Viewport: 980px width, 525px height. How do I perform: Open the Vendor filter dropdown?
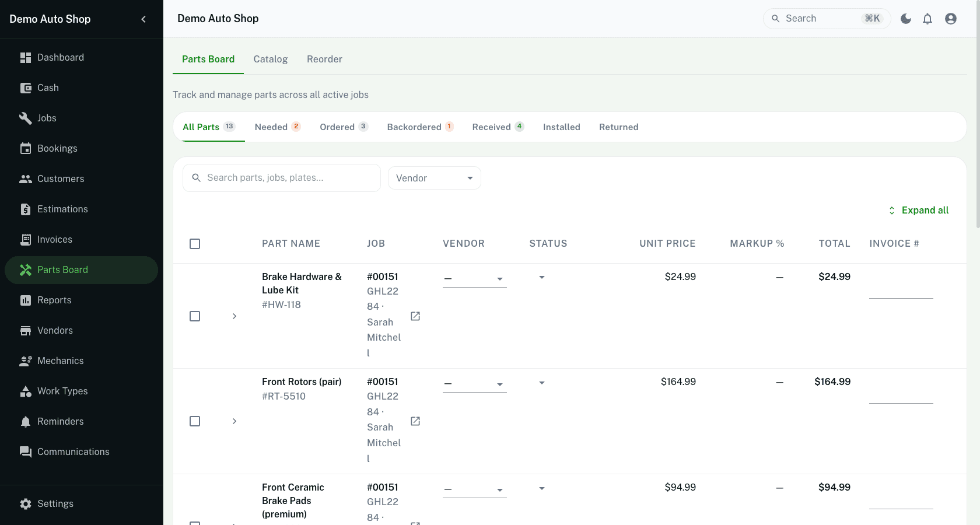[435, 178]
